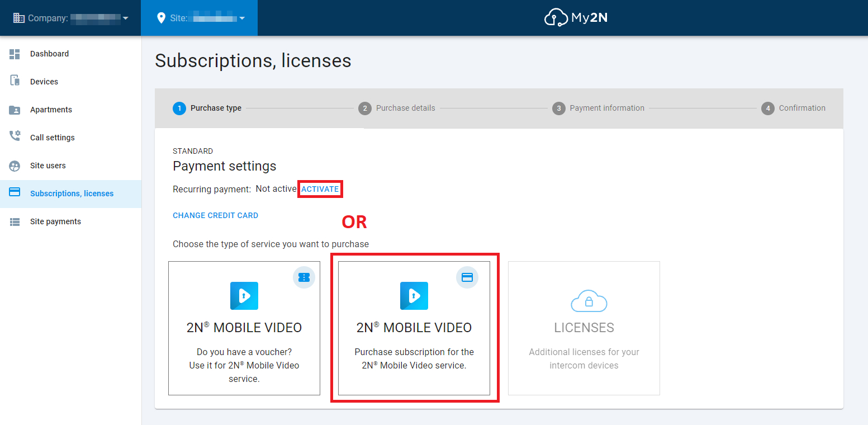Click the cloud lock Licenses icon
Image resolution: width=868 pixels, height=425 pixels.
589,301
